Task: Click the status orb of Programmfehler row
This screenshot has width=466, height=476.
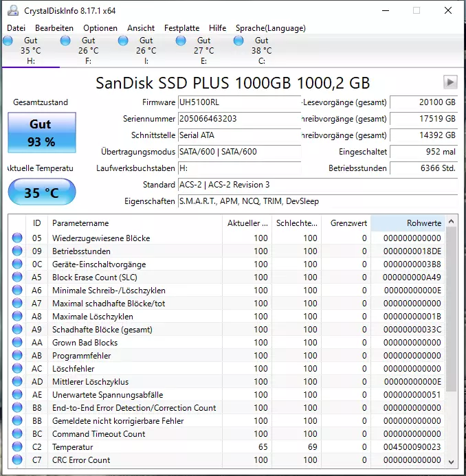Action: (x=17, y=356)
